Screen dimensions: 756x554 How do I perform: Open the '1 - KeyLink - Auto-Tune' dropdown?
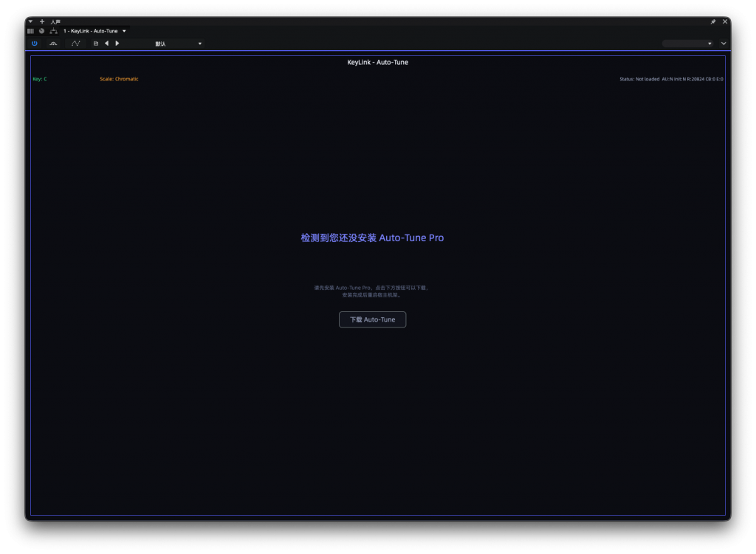tap(94, 31)
